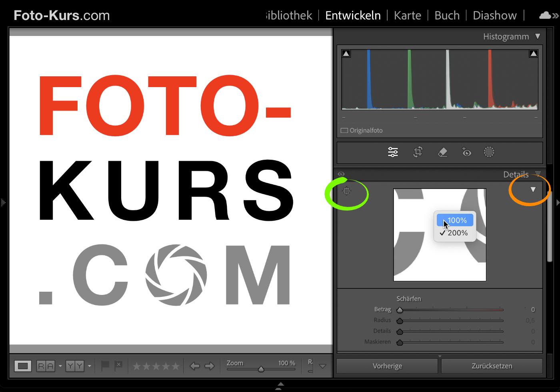The width and height of the screenshot is (560, 392).
Task: Activate the Crop overlay tool
Action: (418, 152)
